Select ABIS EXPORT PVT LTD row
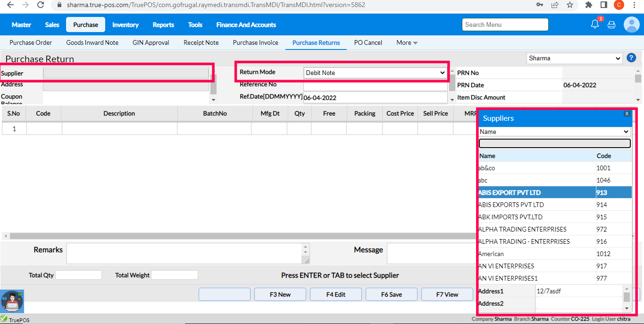644x324 pixels. pos(555,192)
